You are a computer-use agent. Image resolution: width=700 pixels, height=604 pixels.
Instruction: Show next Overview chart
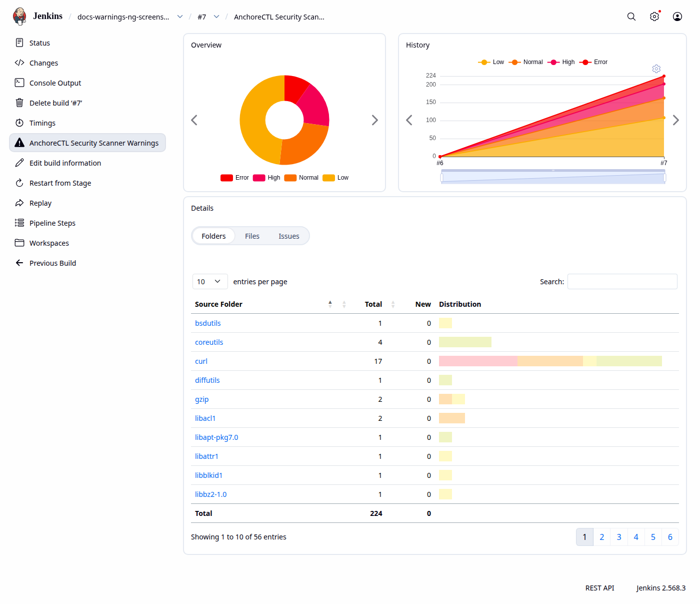point(375,120)
